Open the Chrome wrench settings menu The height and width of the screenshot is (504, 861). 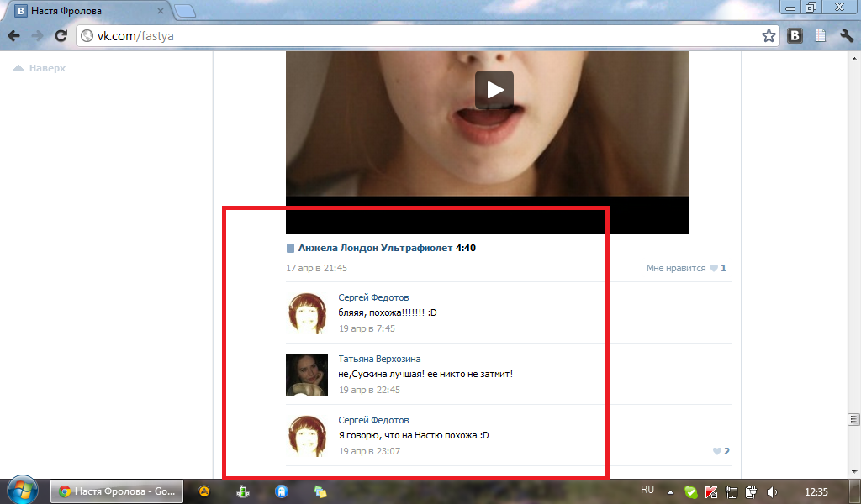(x=847, y=36)
